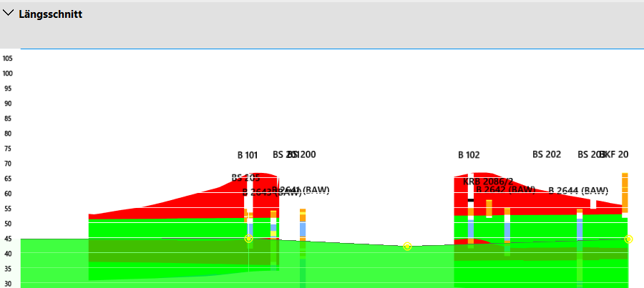
Task: Select the yellow marker at valley center
Action: point(407,247)
